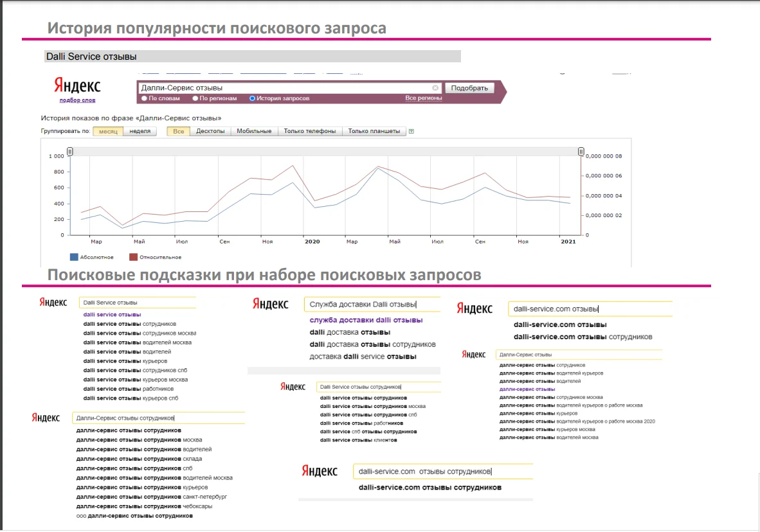Select the По регионам radio button

195,98
